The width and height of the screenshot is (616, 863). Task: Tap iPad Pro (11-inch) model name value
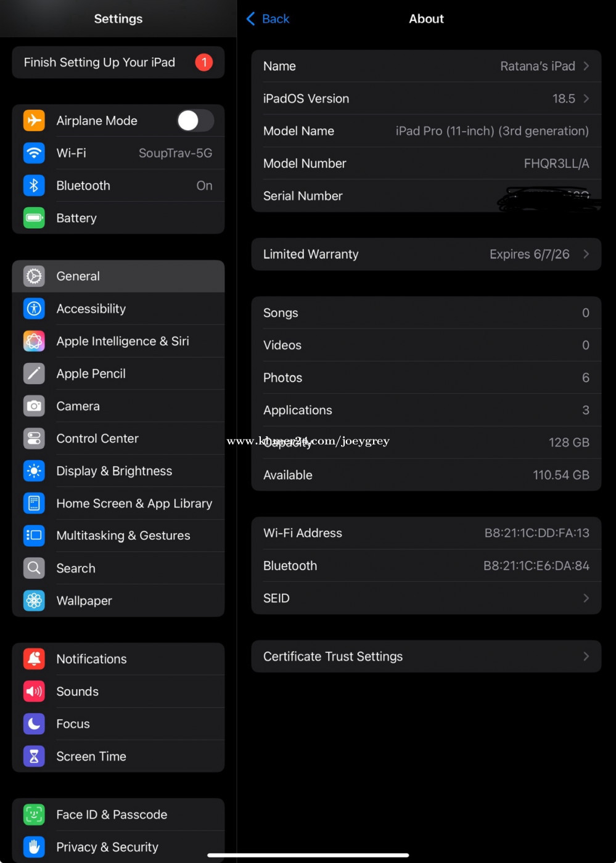492,131
